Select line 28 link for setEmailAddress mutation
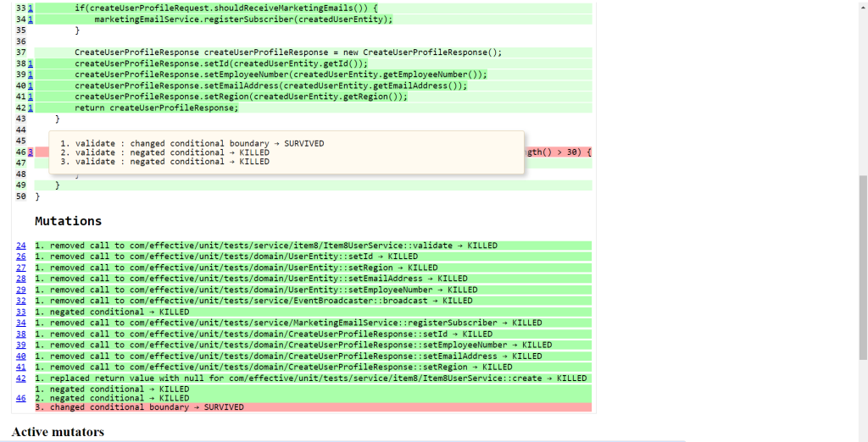The width and height of the screenshot is (868, 442). click(20, 279)
